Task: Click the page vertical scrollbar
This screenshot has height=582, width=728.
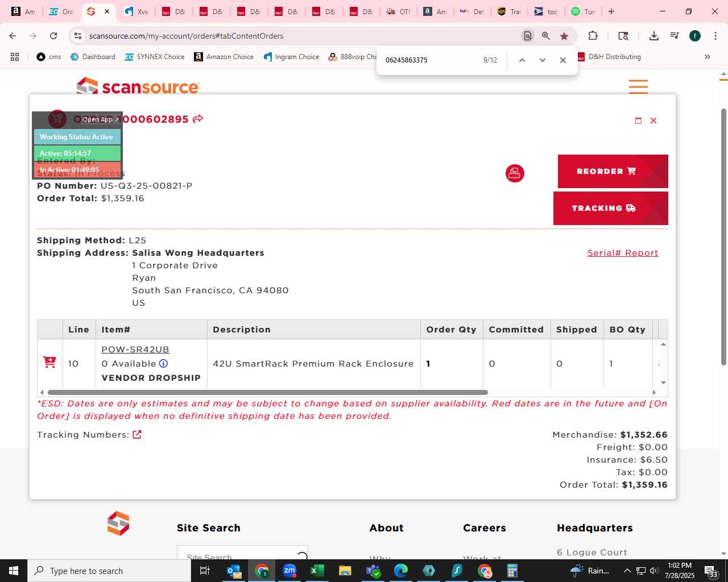Action: (723, 236)
